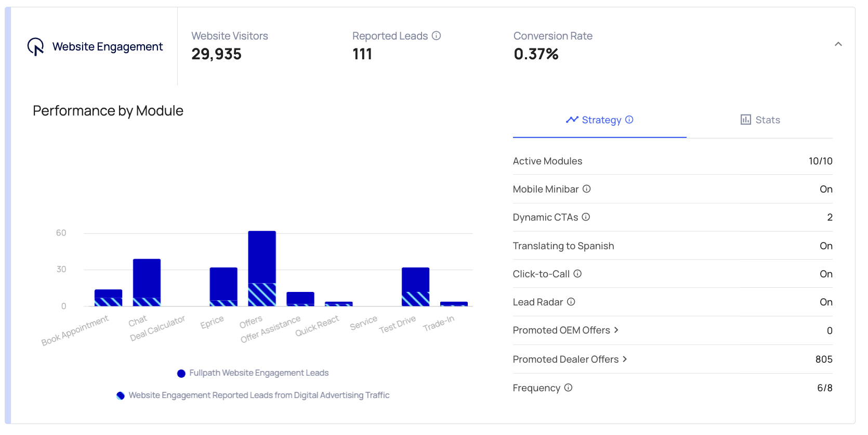The height and width of the screenshot is (435, 868).
Task: Open Mobile Minibar info tooltip icon
Action: (587, 189)
